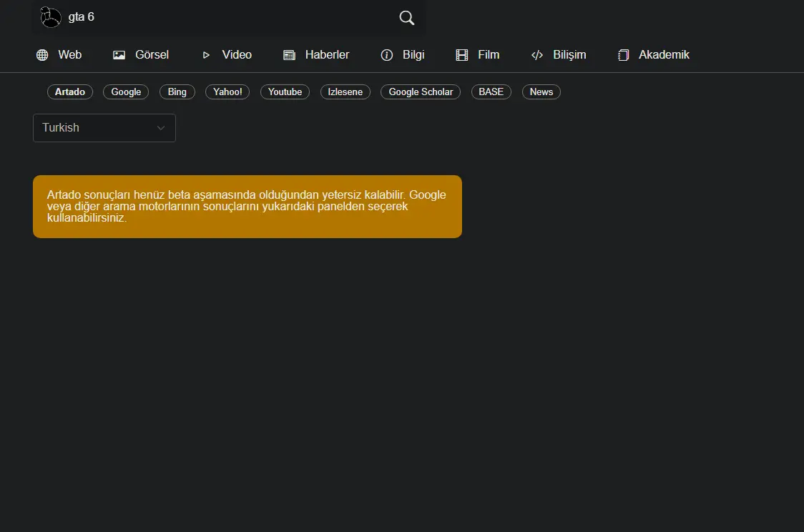The height and width of the screenshot is (532, 804).
Task: Click the filmstrip icon beside Film
Action: pyautogui.click(x=462, y=55)
